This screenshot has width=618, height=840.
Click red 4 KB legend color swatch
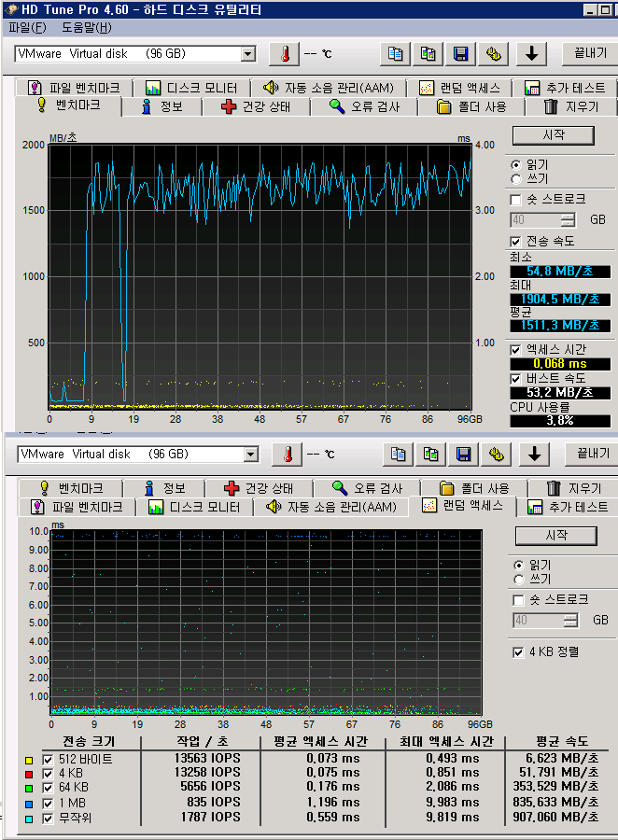[x=29, y=775]
